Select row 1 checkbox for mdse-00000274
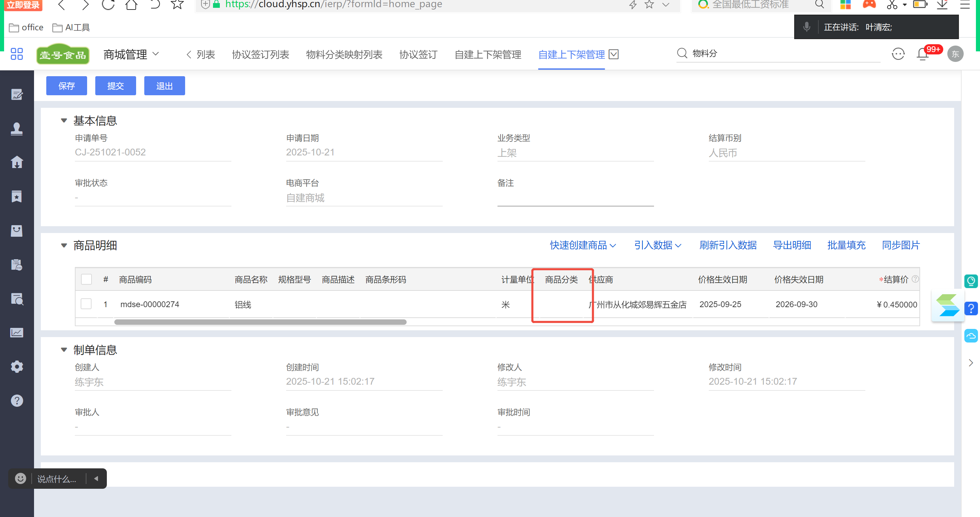 [86, 304]
